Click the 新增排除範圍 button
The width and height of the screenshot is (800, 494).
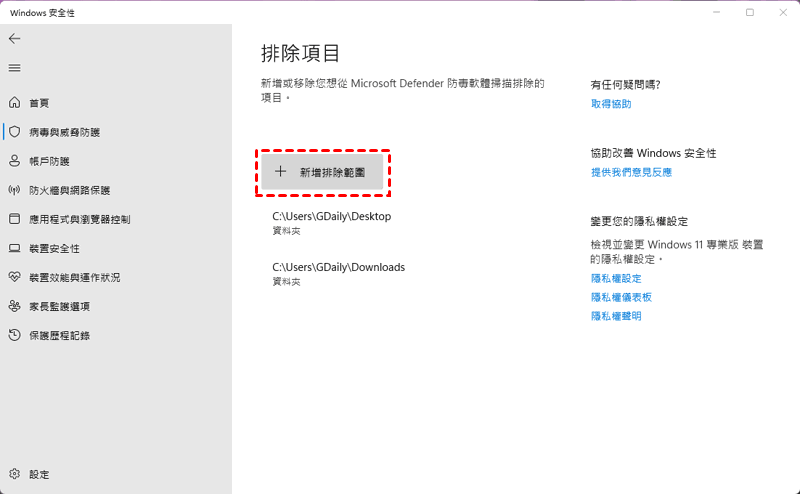click(322, 172)
